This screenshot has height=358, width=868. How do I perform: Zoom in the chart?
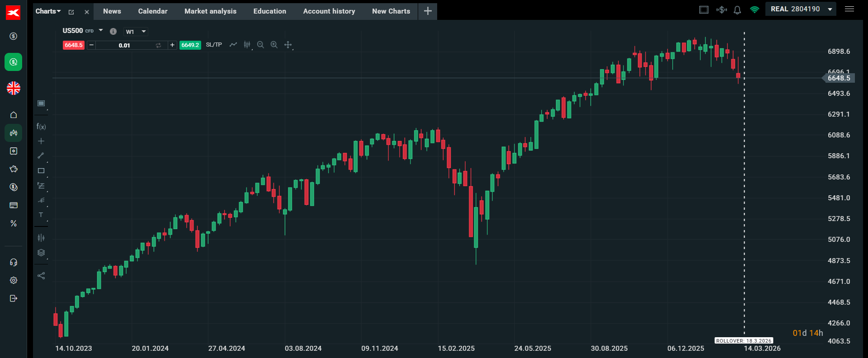click(274, 45)
